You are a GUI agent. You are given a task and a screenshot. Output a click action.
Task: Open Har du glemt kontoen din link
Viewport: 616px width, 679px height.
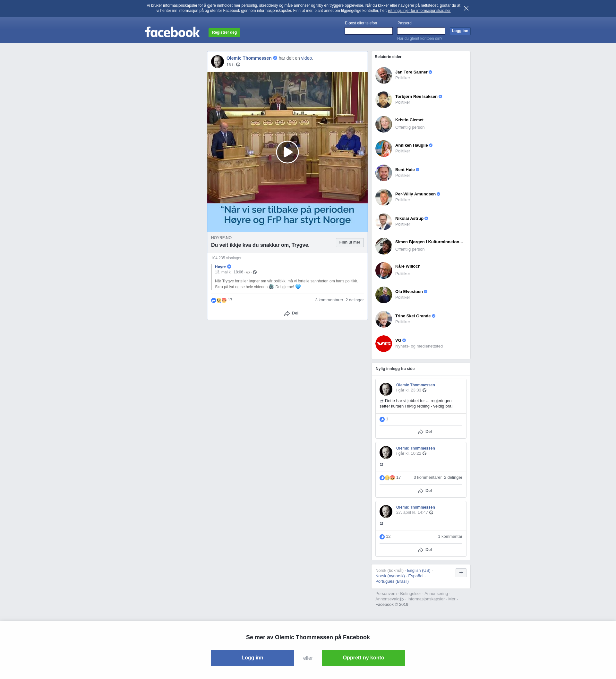click(419, 39)
